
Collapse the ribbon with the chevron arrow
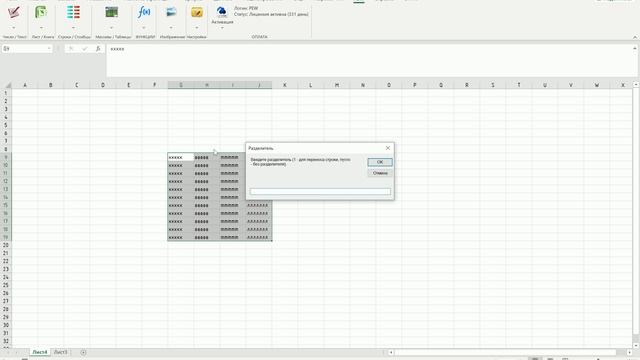635,37
